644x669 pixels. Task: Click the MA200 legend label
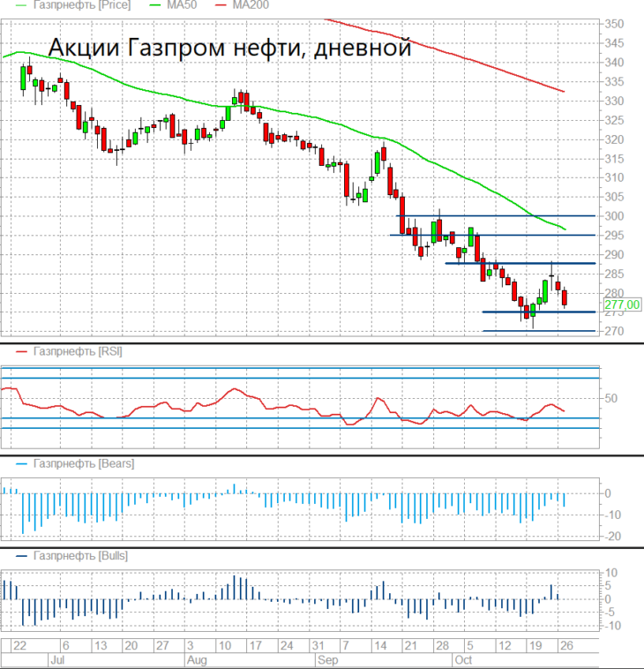pyautogui.click(x=251, y=5)
